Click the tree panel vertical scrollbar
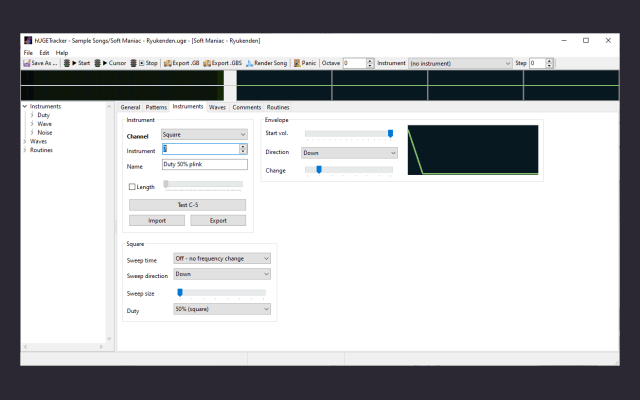640x400 pixels. pyautogui.click(x=109, y=222)
